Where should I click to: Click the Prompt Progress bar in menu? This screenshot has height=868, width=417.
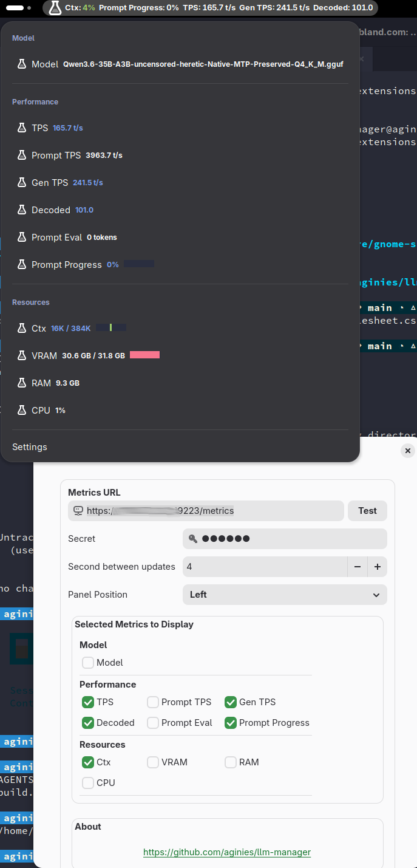139,264
